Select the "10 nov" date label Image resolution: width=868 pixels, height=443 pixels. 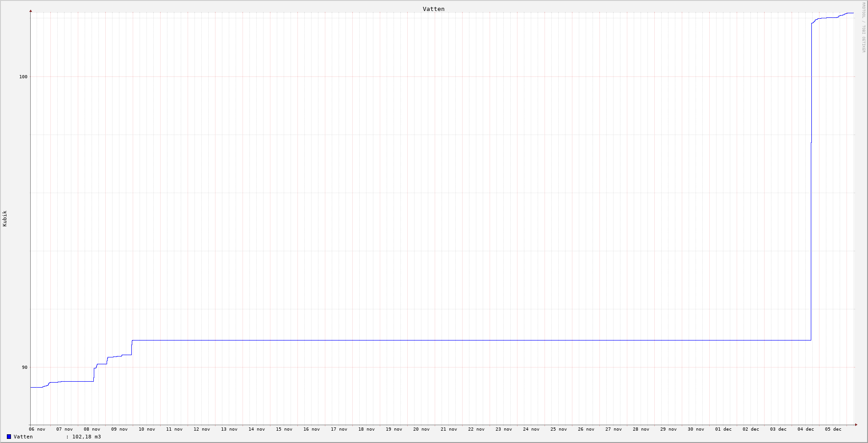pos(147,429)
